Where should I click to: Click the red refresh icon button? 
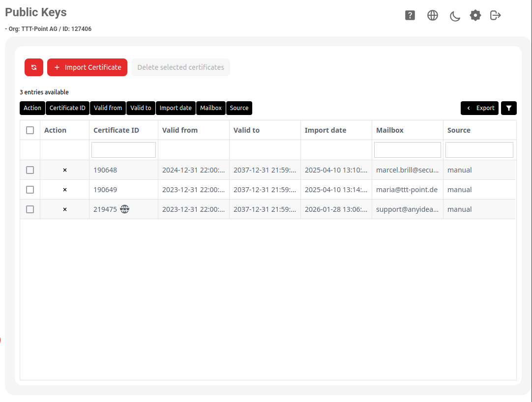tap(34, 67)
